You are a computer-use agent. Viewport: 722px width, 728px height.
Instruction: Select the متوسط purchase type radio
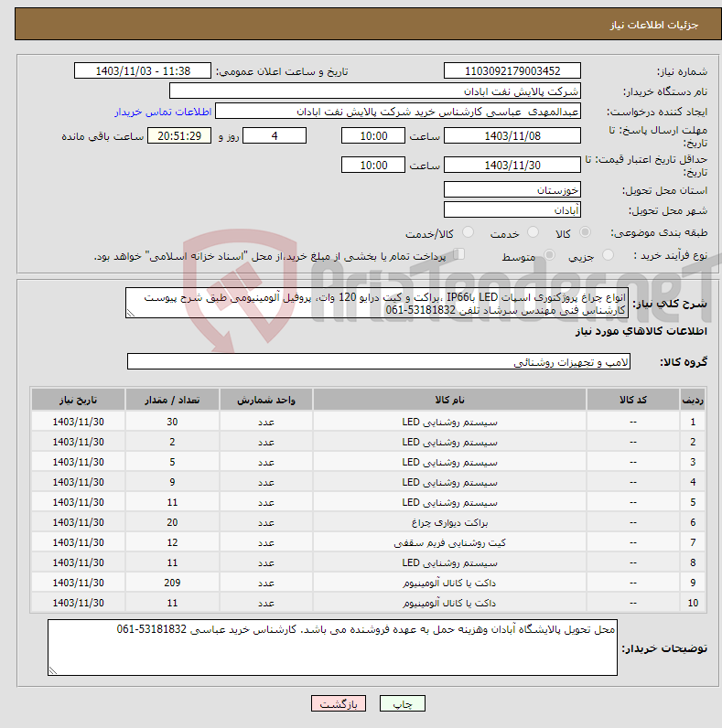(x=550, y=255)
